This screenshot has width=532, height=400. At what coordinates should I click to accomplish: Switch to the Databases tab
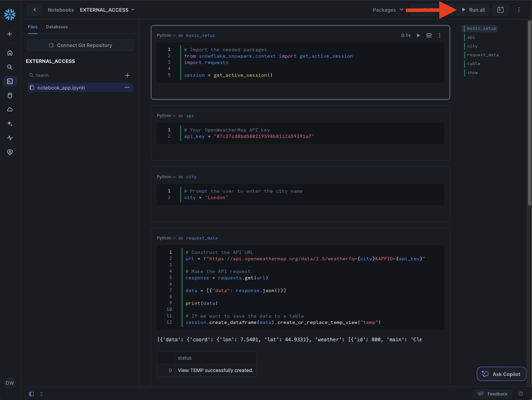coord(57,27)
